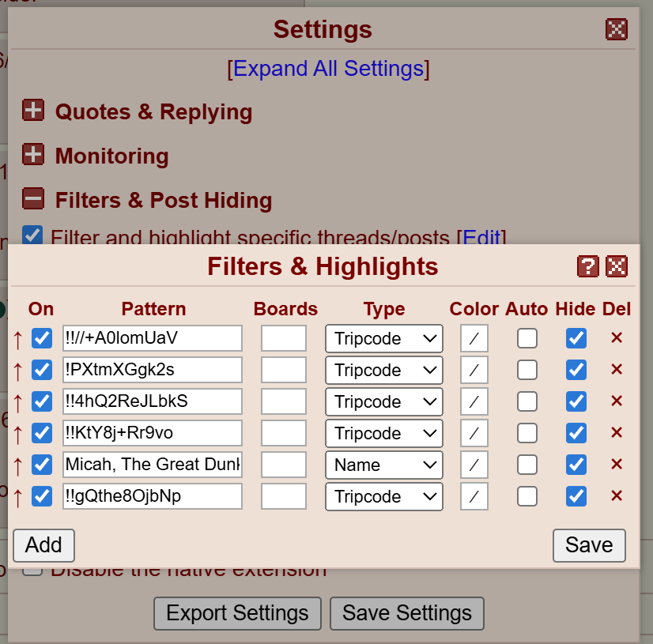Screen dimensions: 653x644
Task: Disable the !!//+A0lomUaV filter On checkbox
Action: coord(42,338)
